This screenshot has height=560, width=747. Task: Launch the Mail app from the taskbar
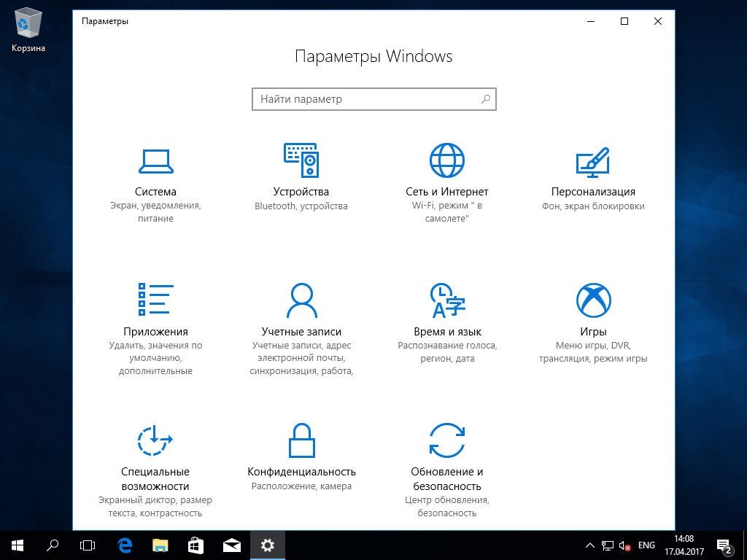point(231,545)
